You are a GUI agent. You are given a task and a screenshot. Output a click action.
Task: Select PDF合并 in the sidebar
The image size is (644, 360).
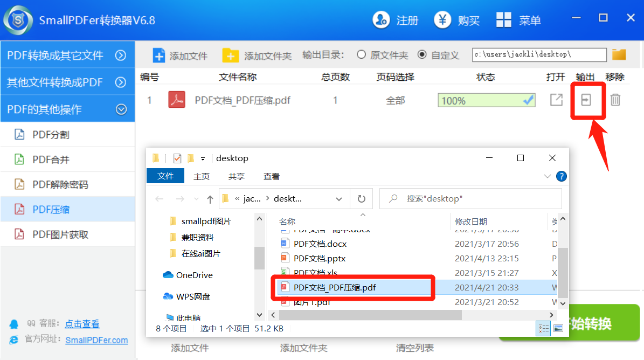point(51,160)
